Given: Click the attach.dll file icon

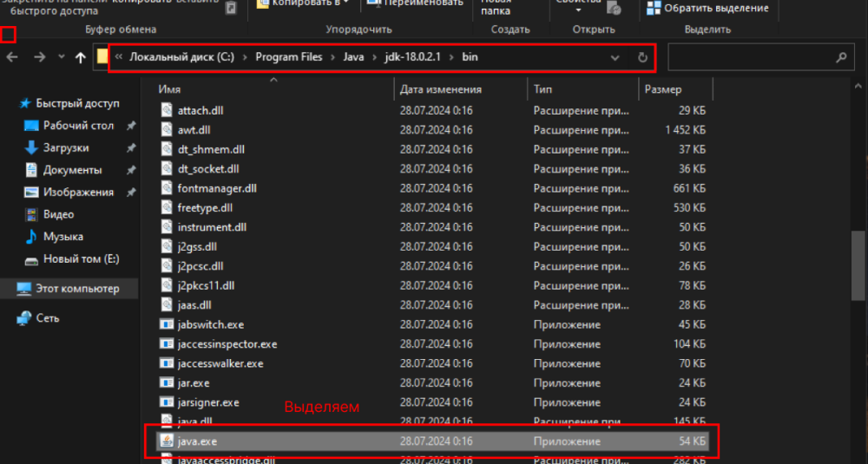Looking at the screenshot, I should [168, 110].
